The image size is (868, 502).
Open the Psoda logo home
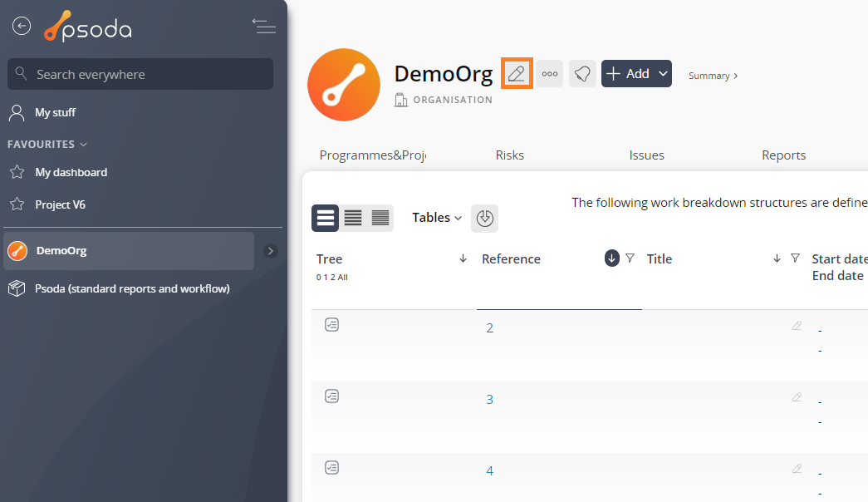(88, 26)
